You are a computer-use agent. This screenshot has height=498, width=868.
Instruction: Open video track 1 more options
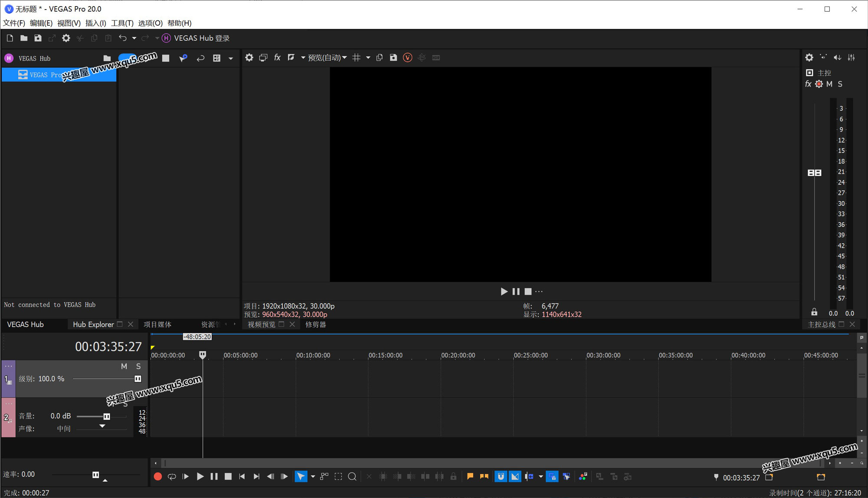point(8,366)
